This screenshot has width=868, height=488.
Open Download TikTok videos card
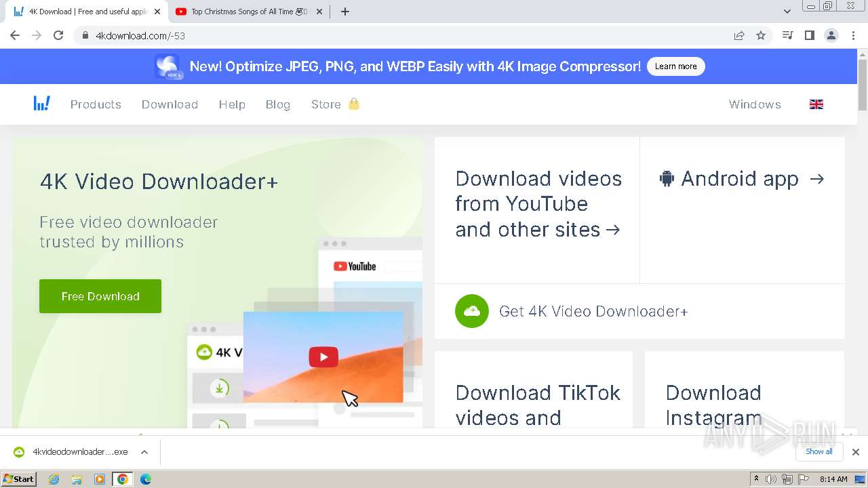(534, 390)
